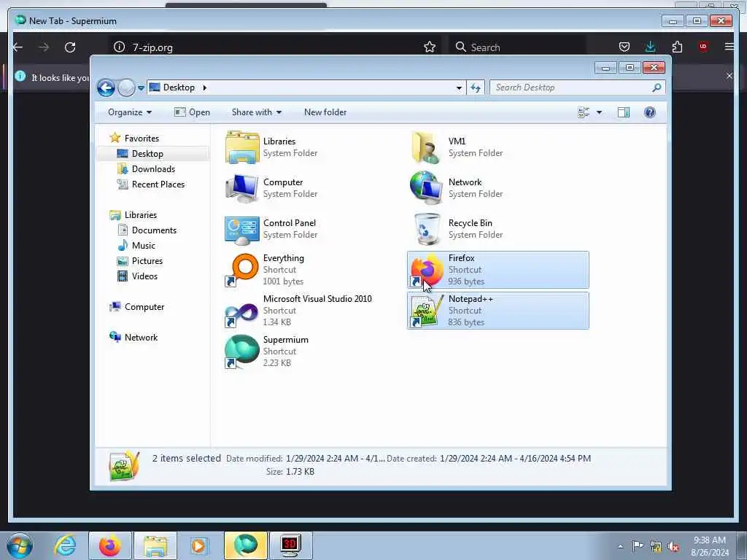Click the Explorer forward arrow button
Viewport: 747px width, 560px height.
coord(126,87)
